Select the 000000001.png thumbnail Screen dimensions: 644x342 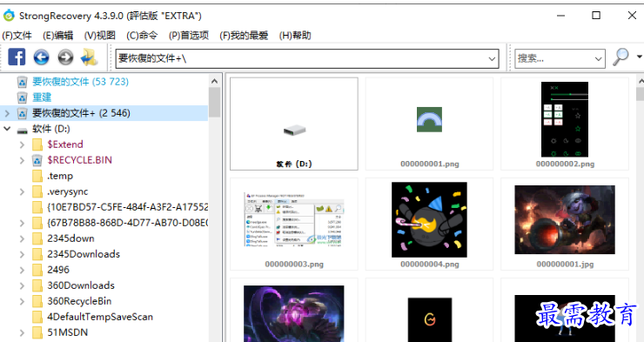click(x=429, y=124)
